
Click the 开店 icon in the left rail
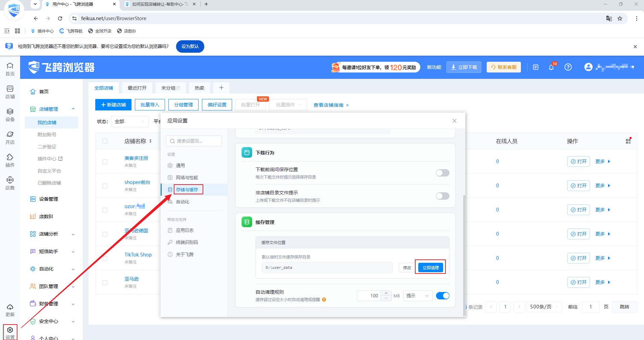(x=10, y=138)
